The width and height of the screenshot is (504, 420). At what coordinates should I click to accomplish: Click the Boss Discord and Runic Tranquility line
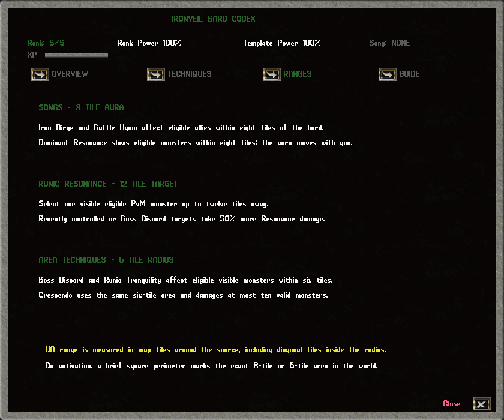click(185, 280)
